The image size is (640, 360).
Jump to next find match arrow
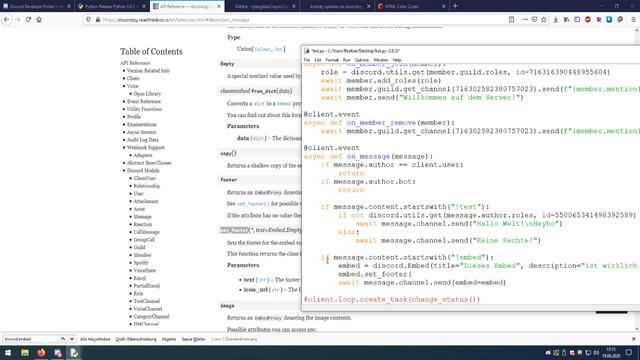pyautogui.click(x=72, y=339)
